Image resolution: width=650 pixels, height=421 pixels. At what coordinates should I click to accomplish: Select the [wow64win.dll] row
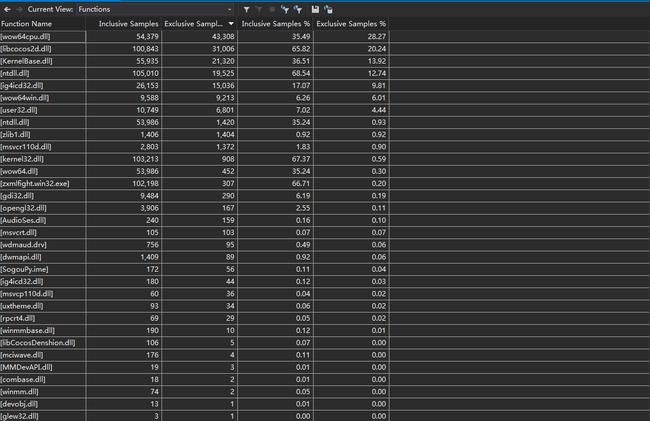194,98
